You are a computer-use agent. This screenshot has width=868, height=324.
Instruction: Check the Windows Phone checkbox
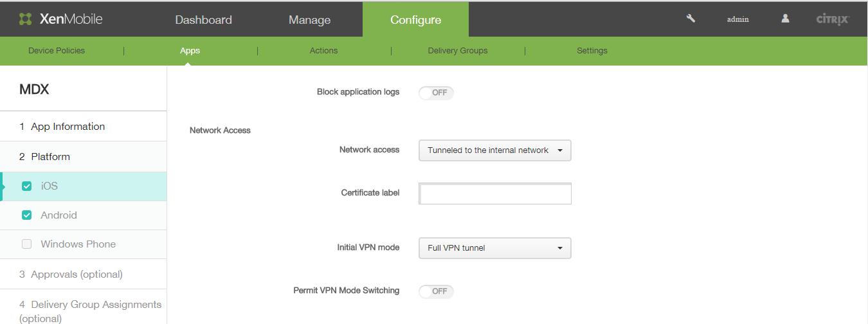coord(27,244)
